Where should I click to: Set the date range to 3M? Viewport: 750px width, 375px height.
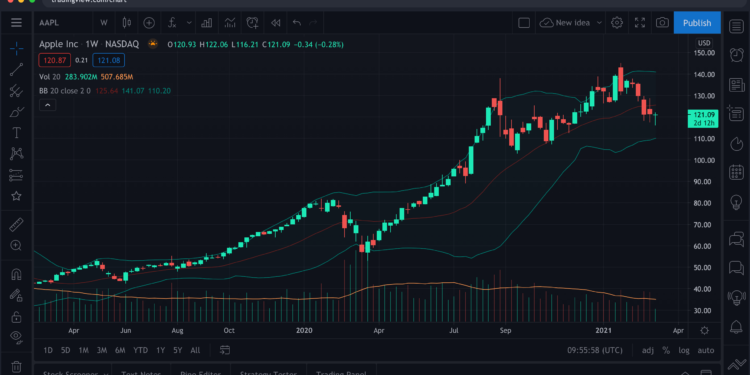101,350
